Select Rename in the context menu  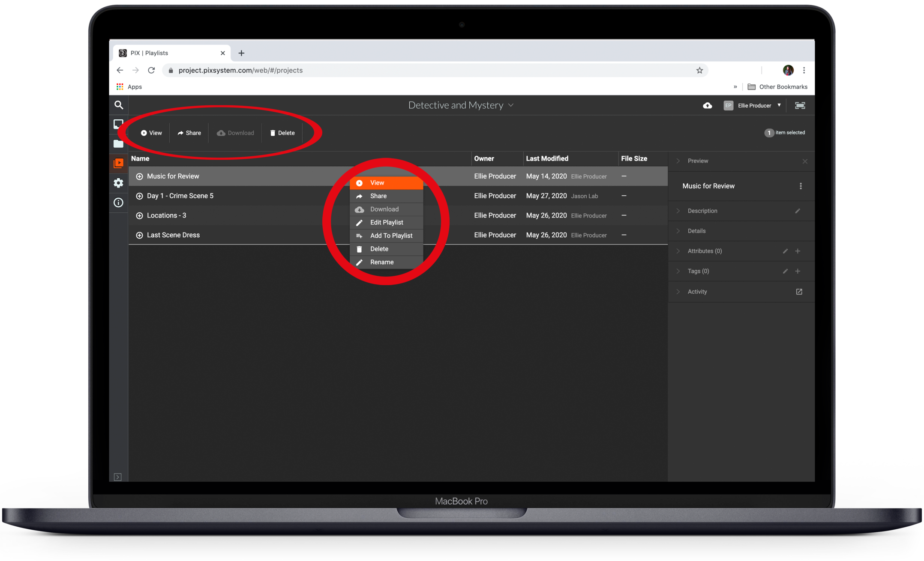coord(381,262)
